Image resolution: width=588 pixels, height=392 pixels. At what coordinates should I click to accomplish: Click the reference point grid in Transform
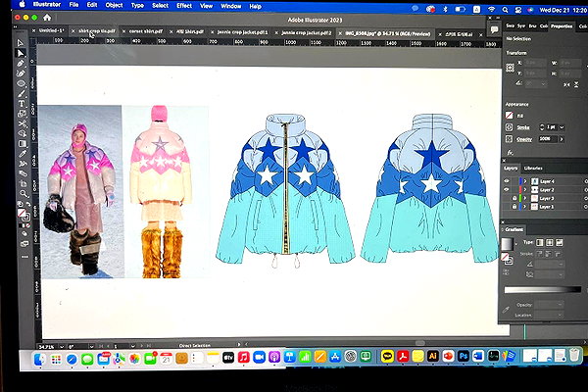tap(510, 68)
